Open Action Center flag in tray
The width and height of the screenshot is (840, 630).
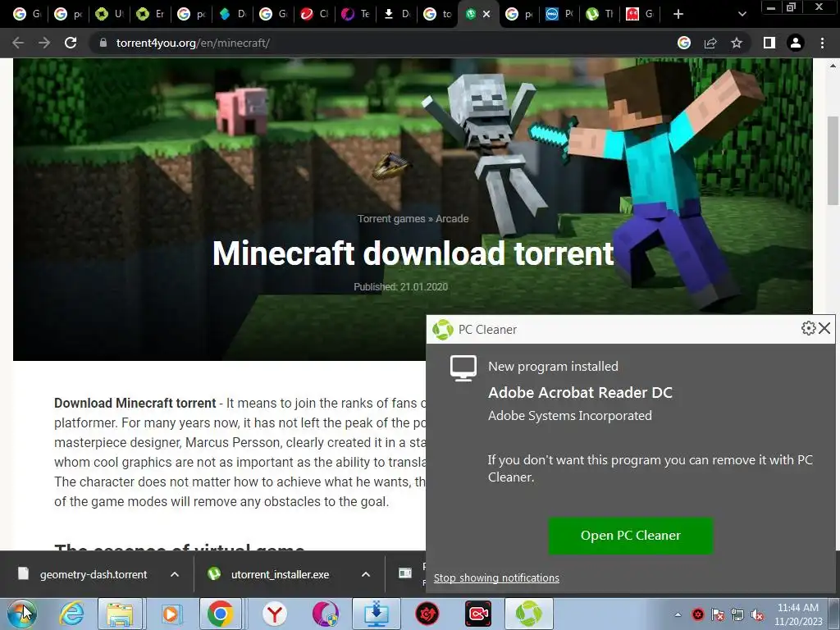[x=717, y=615]
